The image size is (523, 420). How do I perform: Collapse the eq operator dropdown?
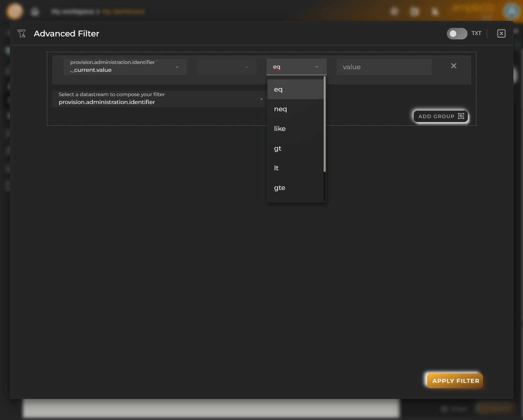[316, 67]
